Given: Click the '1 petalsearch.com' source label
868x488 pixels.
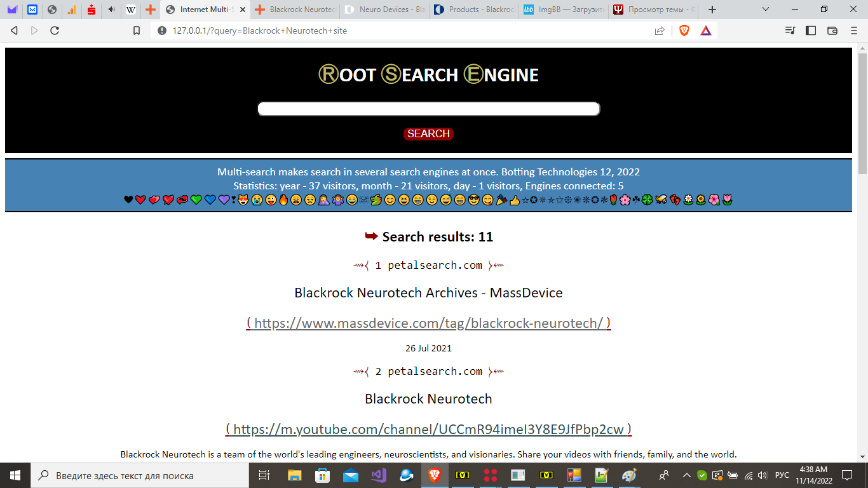Looking at the screenshot, I should coord(428,265).
